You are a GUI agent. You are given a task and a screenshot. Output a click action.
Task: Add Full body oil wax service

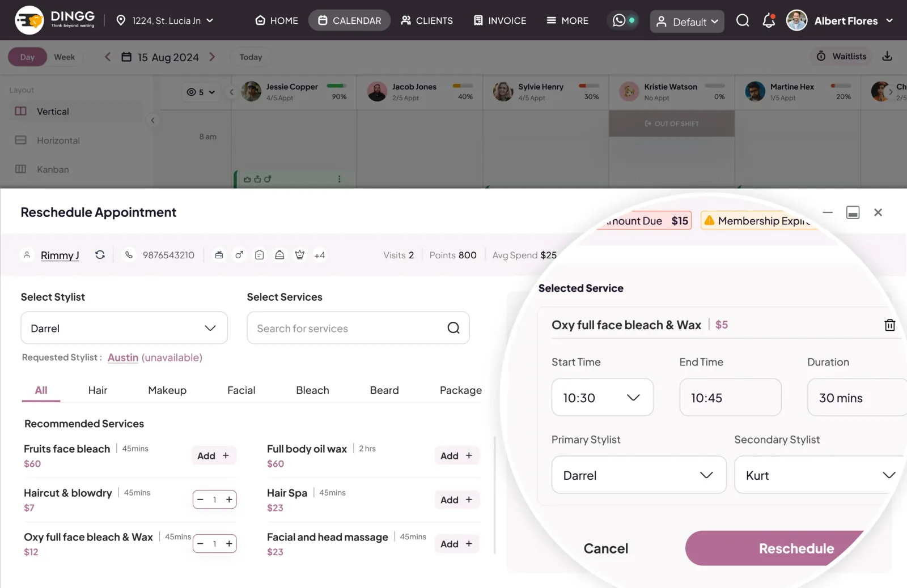click(456, 455)
